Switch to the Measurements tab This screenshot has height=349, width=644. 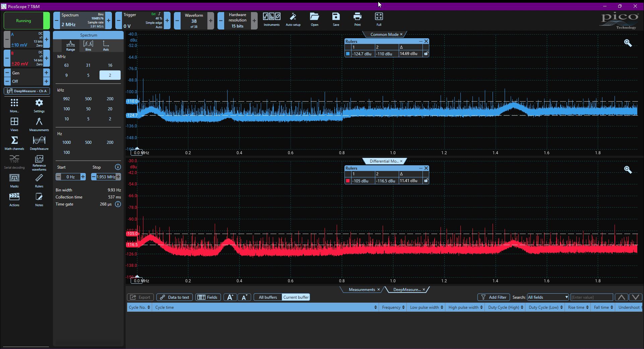(362, 290)
